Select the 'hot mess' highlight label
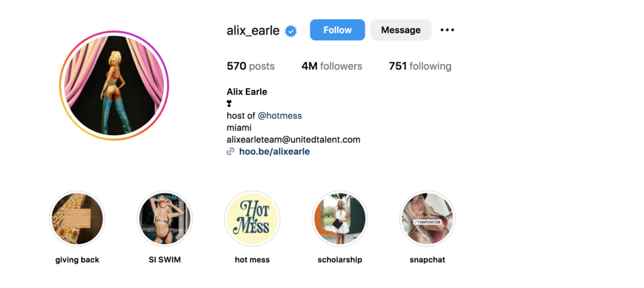644x288 pixels. coord(252,260)
